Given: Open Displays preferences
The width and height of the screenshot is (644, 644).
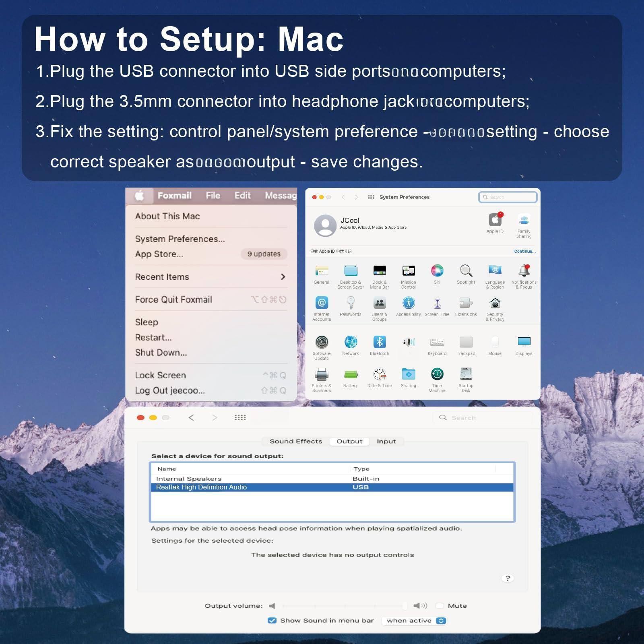Looking at the screenshot, I should coord(523,343).
